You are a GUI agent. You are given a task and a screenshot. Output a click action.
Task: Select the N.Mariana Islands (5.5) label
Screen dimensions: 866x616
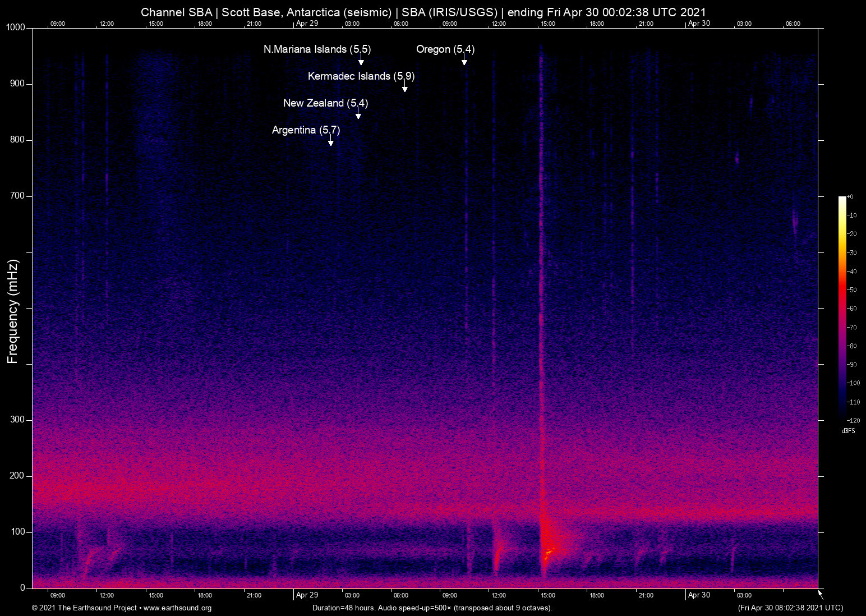pos(317,49)
